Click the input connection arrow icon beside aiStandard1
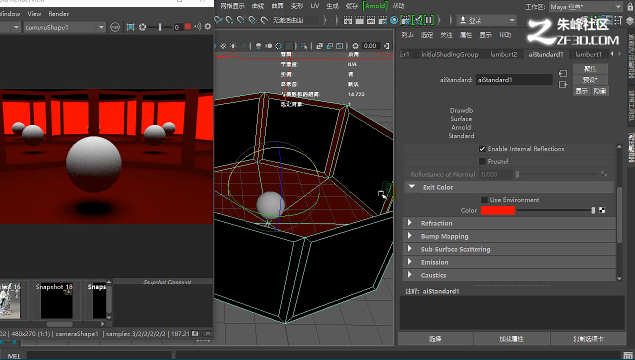635x360 pixels. (x=563, y=73)
